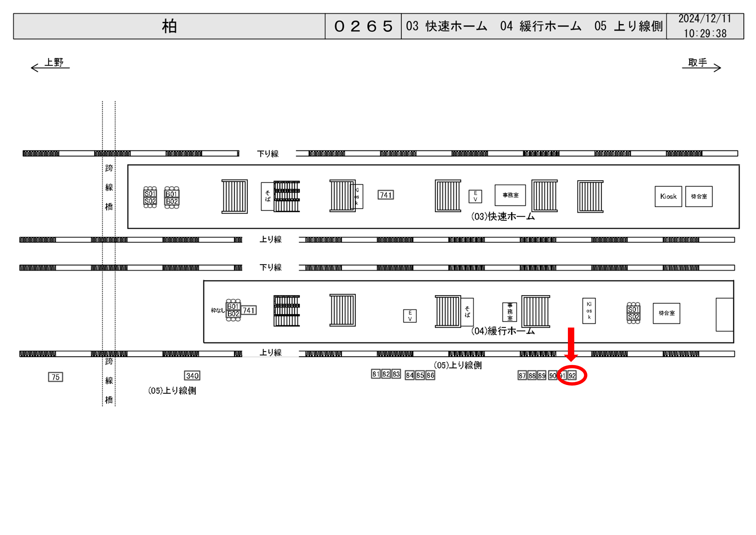The image size is (756, 535).
Task: Click the station name 柏 header cell
Action: click(169, 26)
